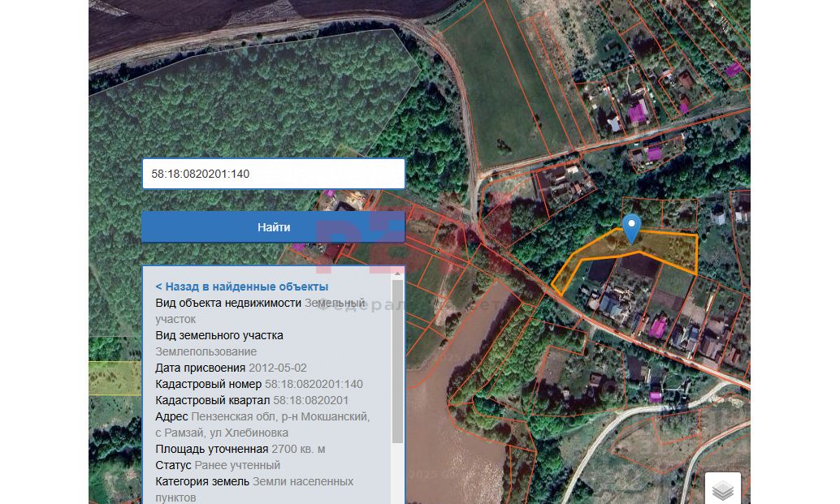Open the map layers switcher icon

point(723,489)
